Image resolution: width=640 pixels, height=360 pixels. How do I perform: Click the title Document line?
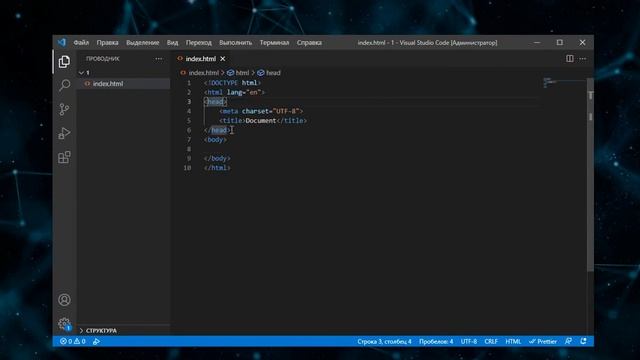tap(263, 120)
